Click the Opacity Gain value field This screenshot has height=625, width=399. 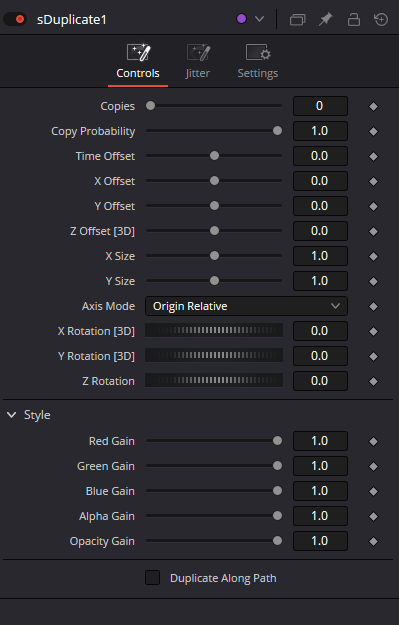(320, 541)
